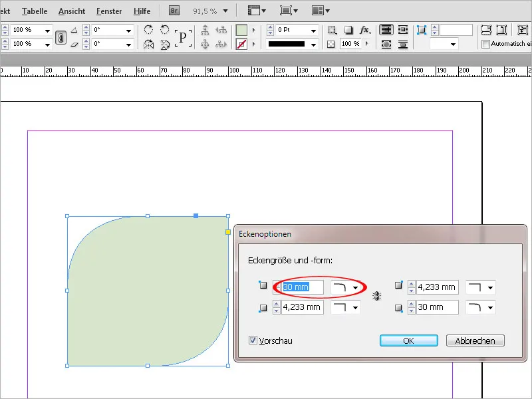Screen dimensions: 532x399
Task: Click the flip vertical icon
Action: [x=164, y=44]
